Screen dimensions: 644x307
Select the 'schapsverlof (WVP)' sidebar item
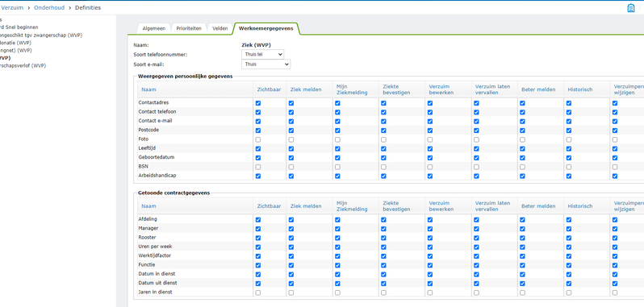point(23,65)
